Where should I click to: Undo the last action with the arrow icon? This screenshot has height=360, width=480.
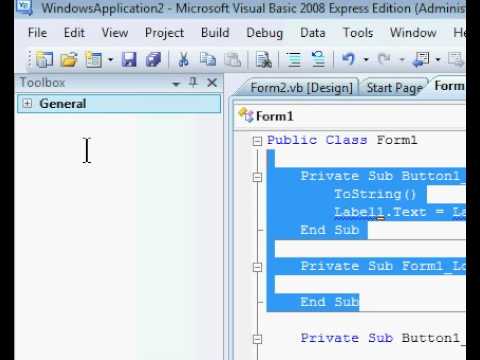coord(348,59)
